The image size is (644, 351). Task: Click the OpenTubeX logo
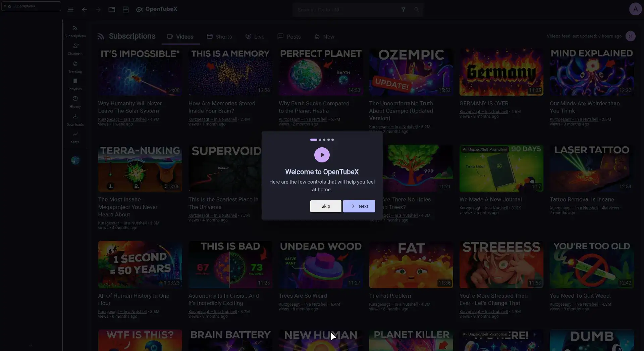[157, 9]
